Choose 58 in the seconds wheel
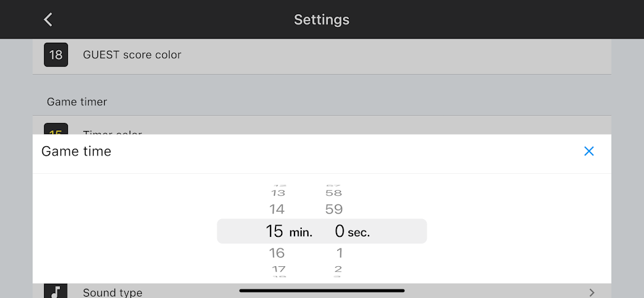The image size is (644, 298). pos(334,193)
